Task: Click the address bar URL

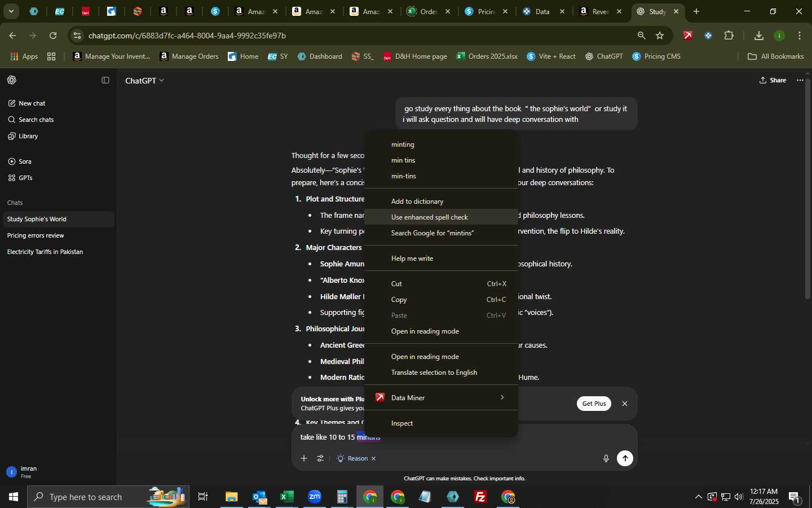Action: 187,36
